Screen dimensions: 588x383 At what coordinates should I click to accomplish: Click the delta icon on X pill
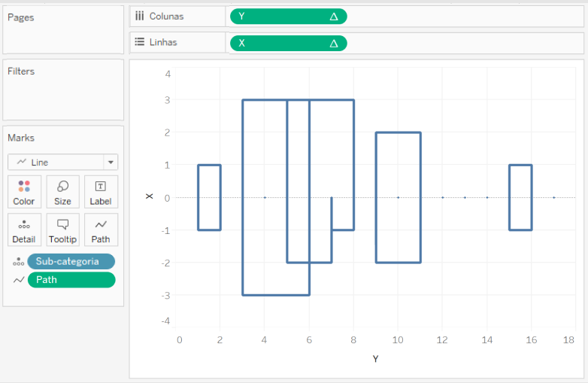[x=333, y=44]
